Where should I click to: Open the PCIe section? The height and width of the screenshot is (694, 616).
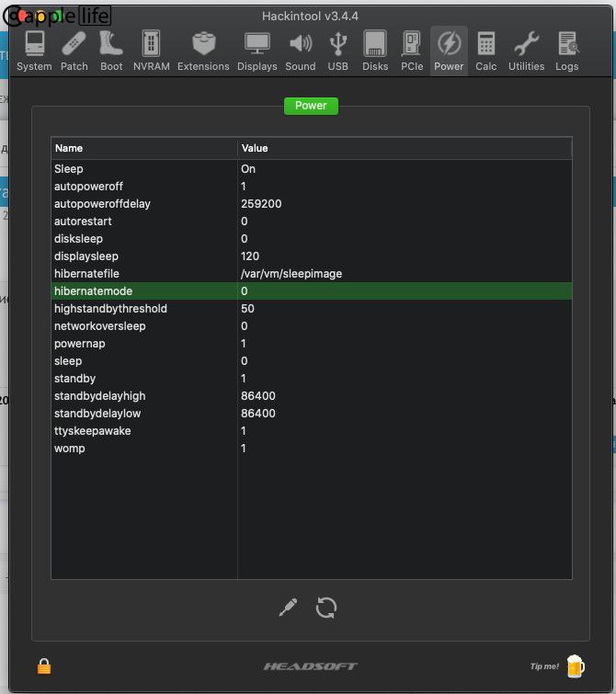pyautogui.click(x=412, y=51)
